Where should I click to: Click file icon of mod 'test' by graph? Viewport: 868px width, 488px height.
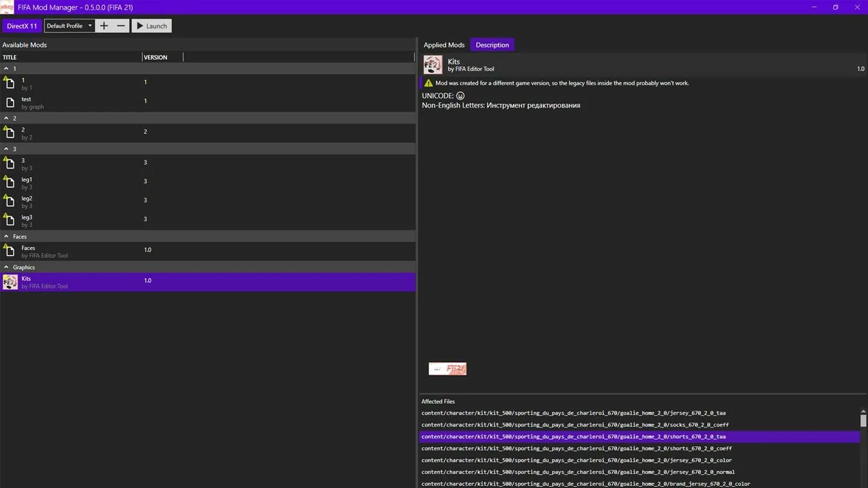tap(10, 102)
